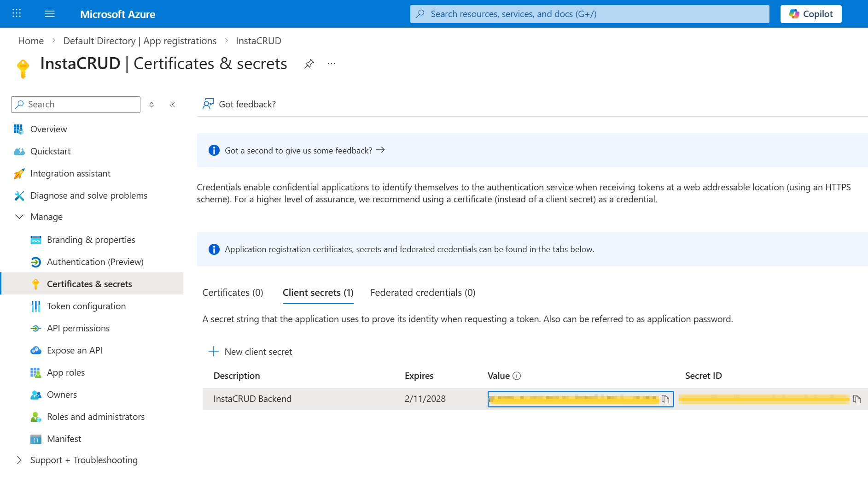Focus the global Azure search bar
The width and height of the screenshot is (868, 477).
(589, 14)
